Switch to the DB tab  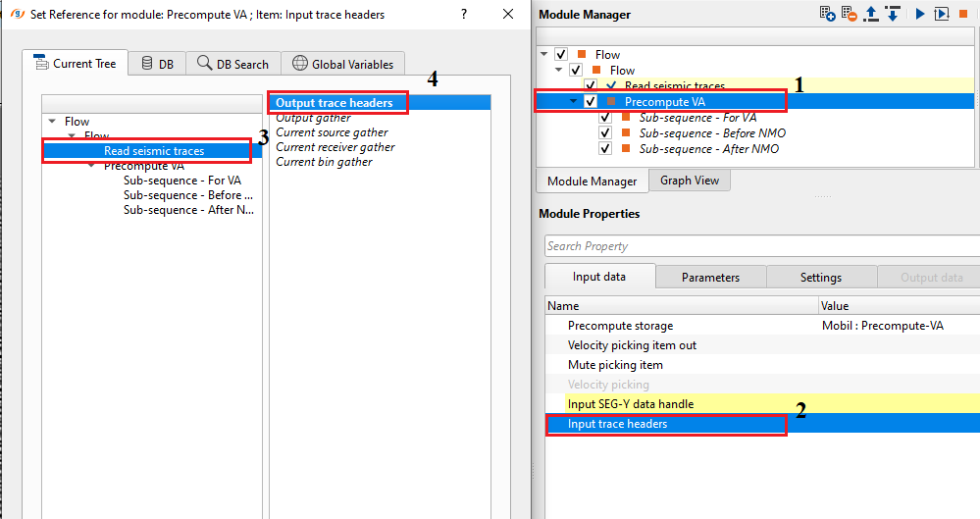tap(158, 64)
